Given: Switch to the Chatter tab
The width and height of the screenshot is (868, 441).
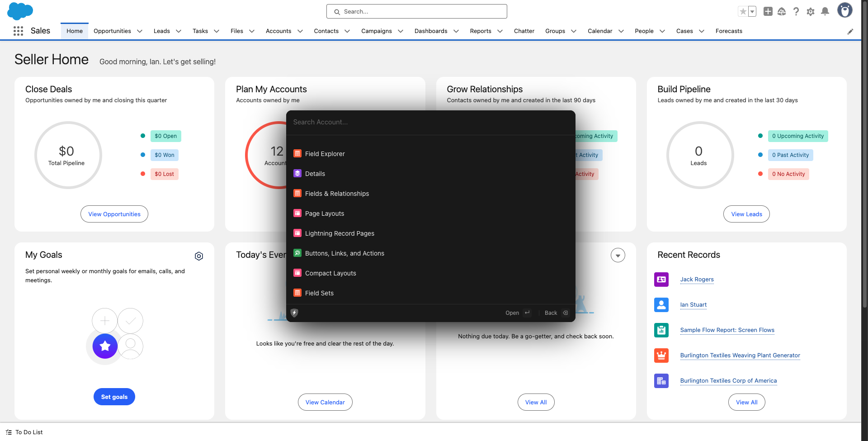Looking at the screenshot, I should pyautogui.click(x=524, y=31).
